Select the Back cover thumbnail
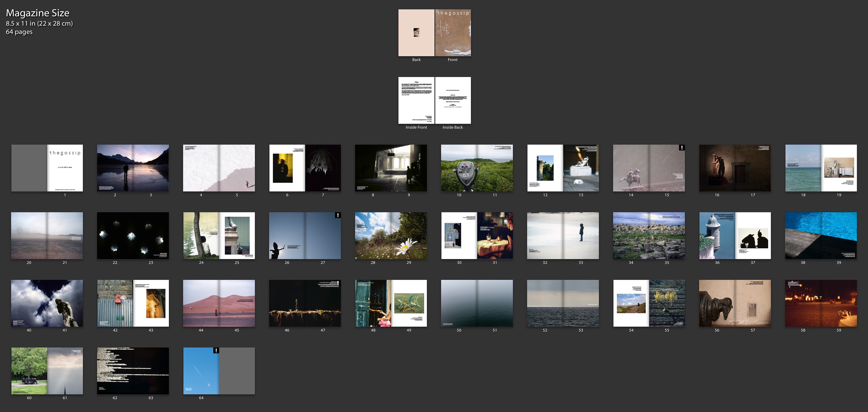 pos(416,33)
